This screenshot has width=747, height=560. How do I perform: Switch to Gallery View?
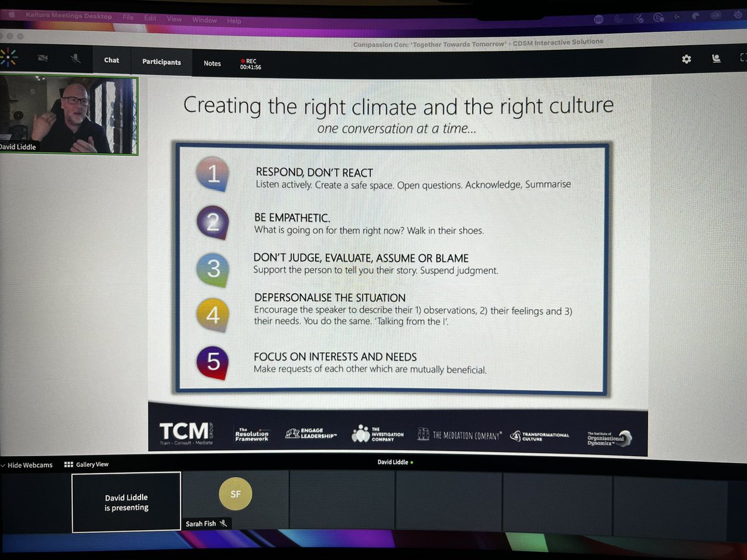pyautogui.click(x=87, y=464)
